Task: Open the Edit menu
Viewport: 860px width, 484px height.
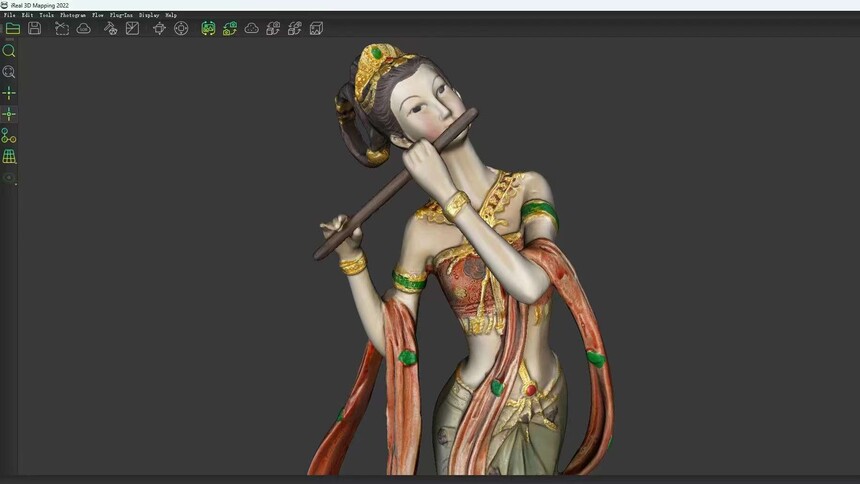Action: click(x=27, y=15)
